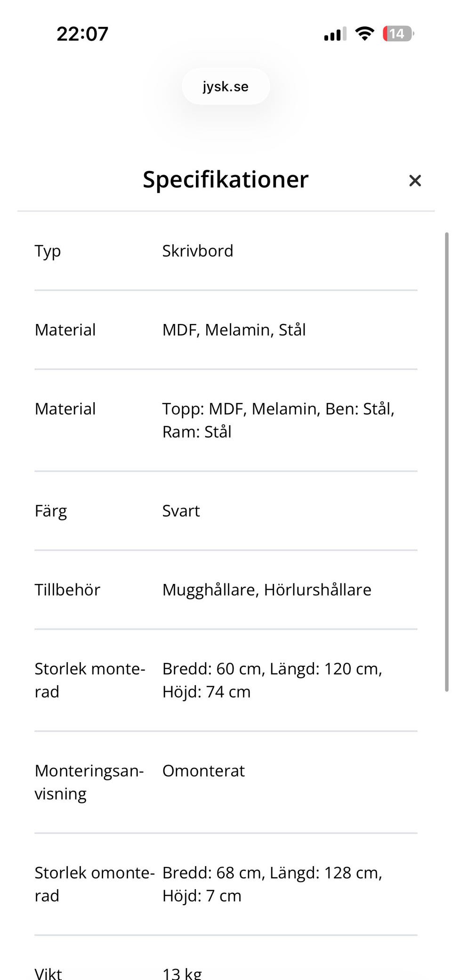Close the Specifikationer panel with the X

click(415, 180)
